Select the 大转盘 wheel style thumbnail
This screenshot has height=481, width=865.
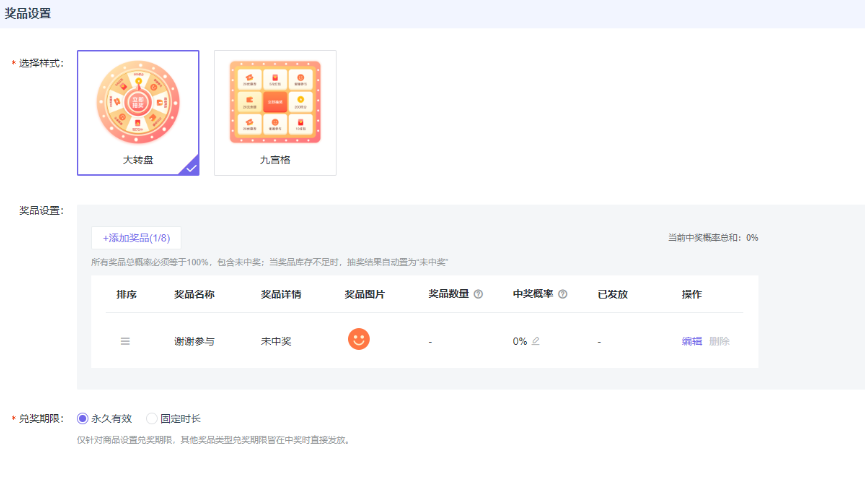(x=138, y=104)
